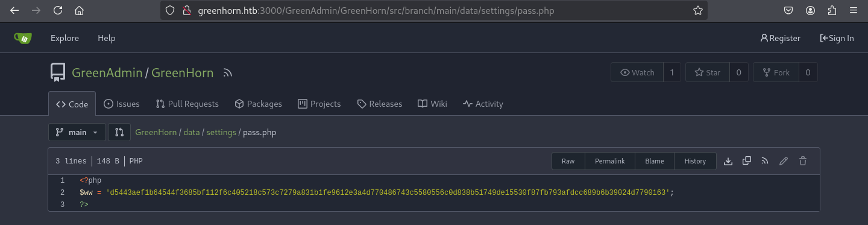868x225 pixels.
Task: Open the Pull Requests tab
Action: pos(187,104)
